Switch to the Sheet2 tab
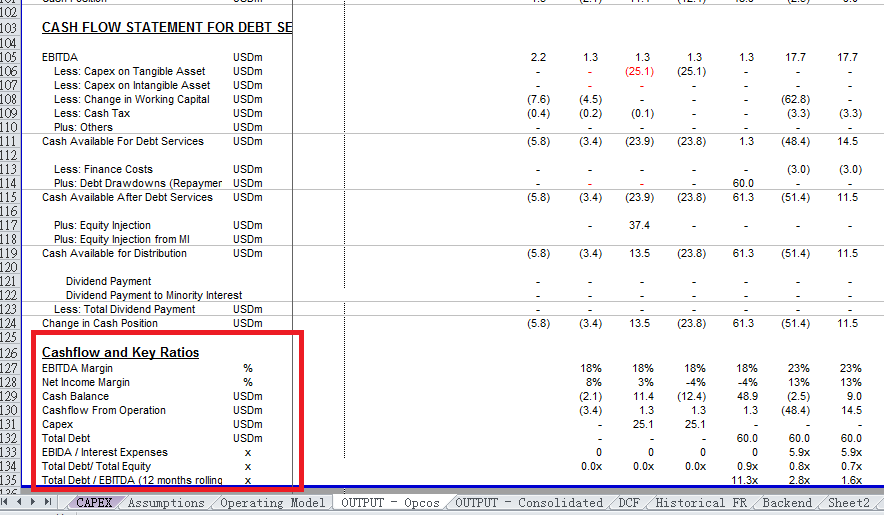The image size is (884, 515). (x=848, y=503)
